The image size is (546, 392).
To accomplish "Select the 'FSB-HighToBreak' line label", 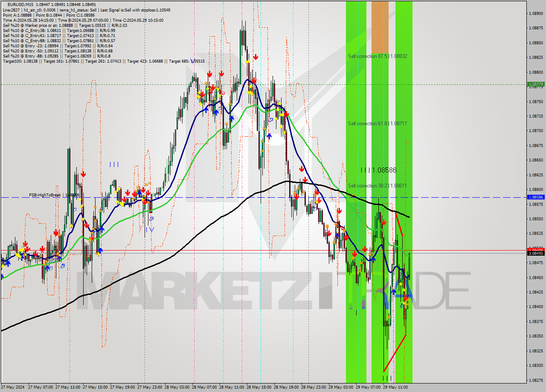I will pyautogui.click(x=54, y=195).
